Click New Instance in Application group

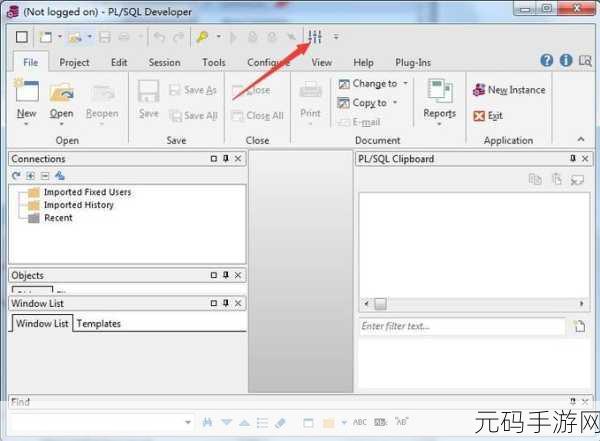point(509,90)
